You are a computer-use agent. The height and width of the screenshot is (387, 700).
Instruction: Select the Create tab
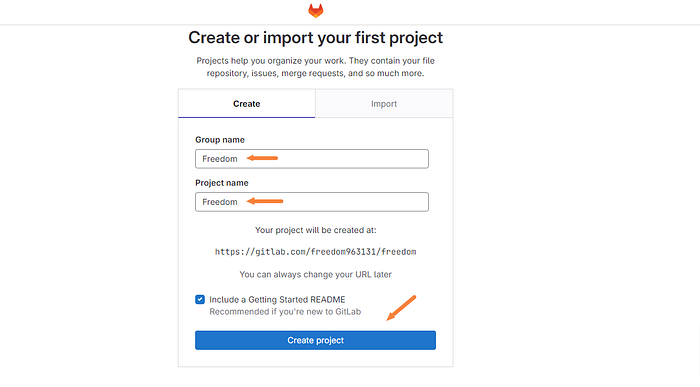tap(246, 104)
